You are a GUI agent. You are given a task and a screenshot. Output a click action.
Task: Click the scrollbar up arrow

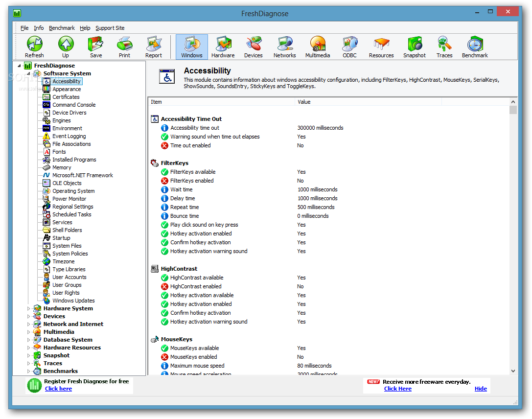pyautogui.click(x=513, y=102)
